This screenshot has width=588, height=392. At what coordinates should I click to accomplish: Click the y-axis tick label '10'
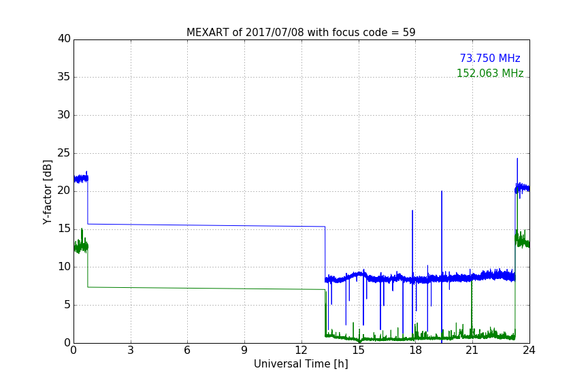click(64, 267)
